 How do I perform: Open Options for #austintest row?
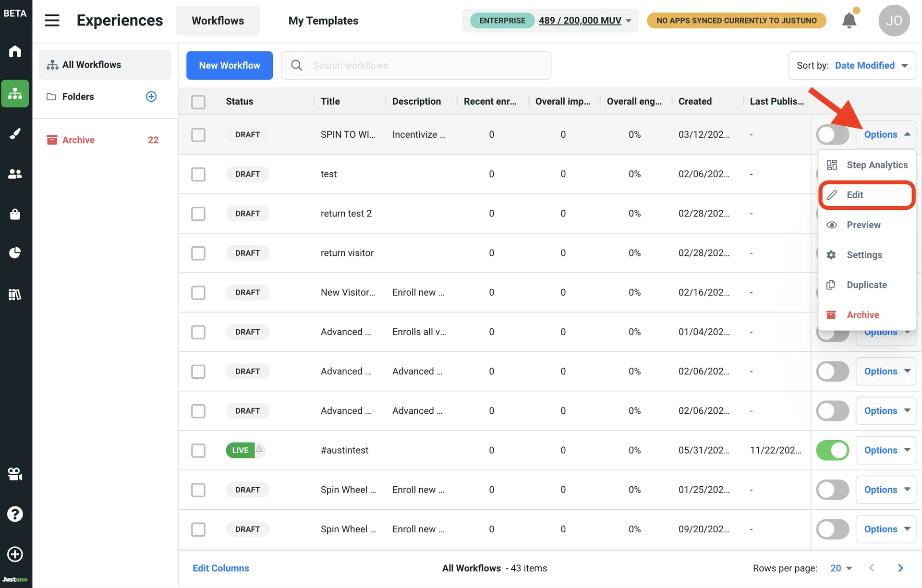pyautogui.click(x=886, y=450)
